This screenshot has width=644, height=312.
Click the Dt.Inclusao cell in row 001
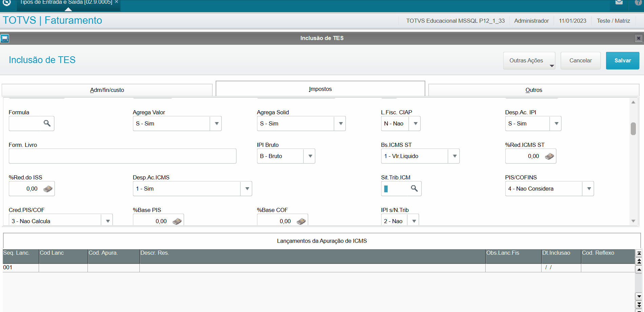point(561,268)
